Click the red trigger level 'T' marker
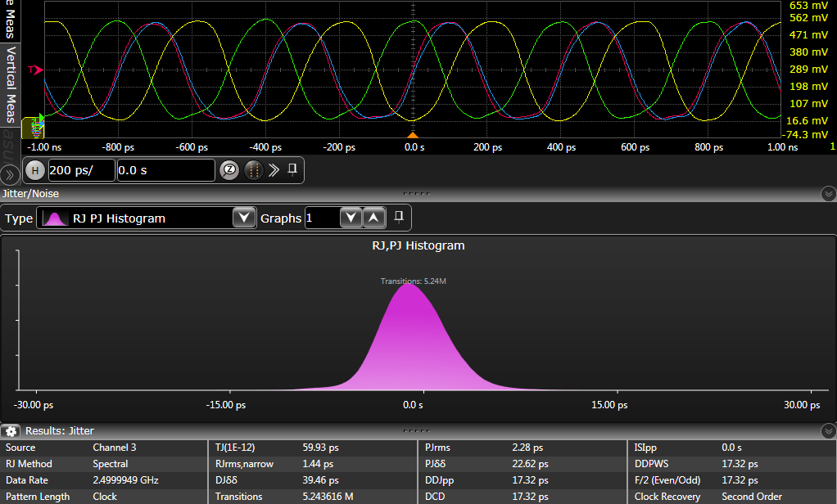Screen dimensions: 837x504 tap(35, 70)
